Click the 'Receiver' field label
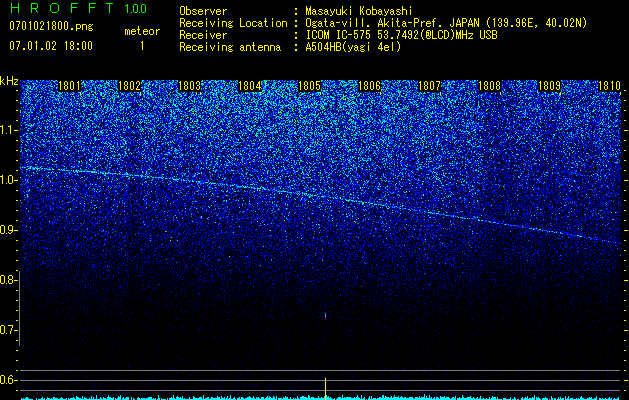Image resolution: width=629 pixels, height=400 pixels. pyautogui.click(x=203, y=35)
